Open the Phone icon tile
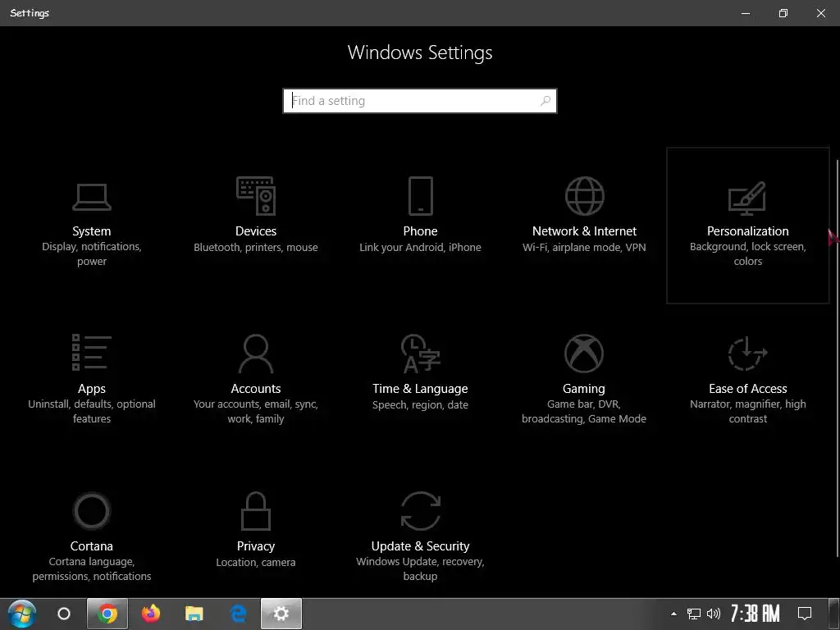This screenshot has height=630, width=840. pyautogui.click(x=421, y=195)
